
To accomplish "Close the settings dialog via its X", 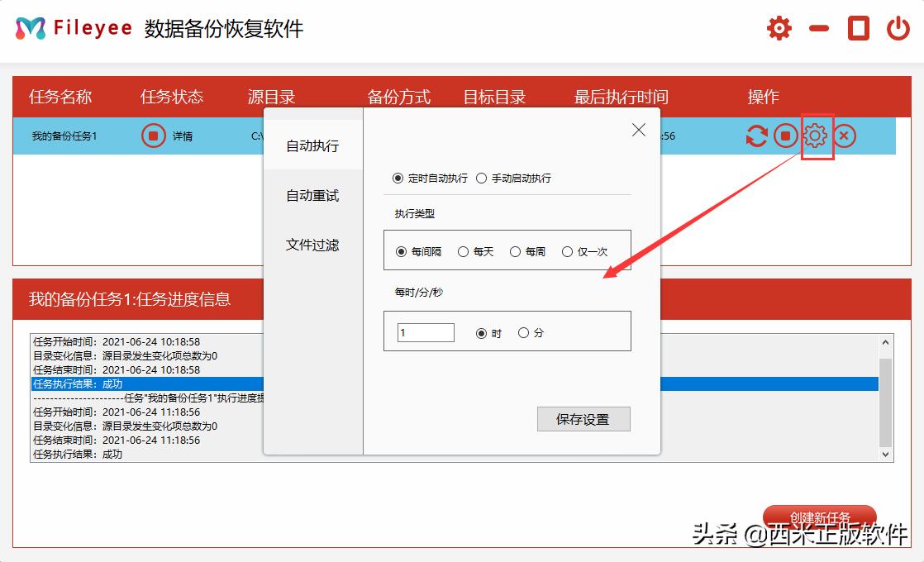I will pyautogui.click(x=637, y=129).
